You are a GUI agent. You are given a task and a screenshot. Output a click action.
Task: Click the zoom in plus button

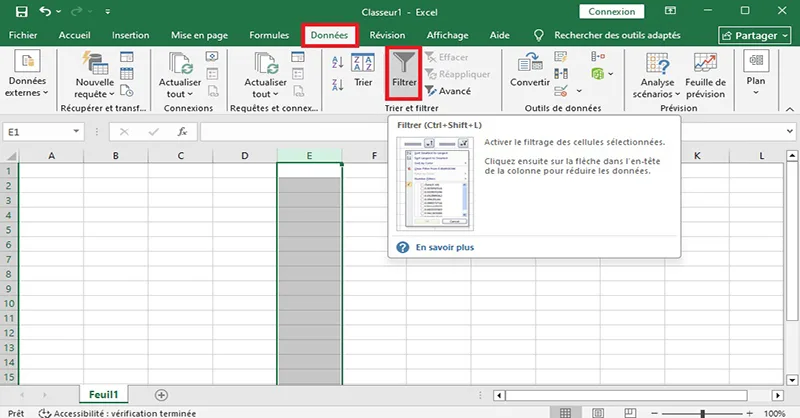click(x=749, y=413)
